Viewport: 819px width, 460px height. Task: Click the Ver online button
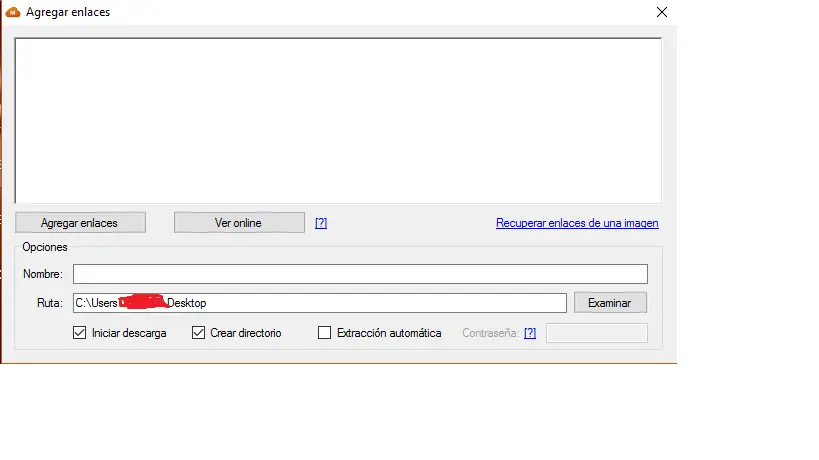click(239, 222)
